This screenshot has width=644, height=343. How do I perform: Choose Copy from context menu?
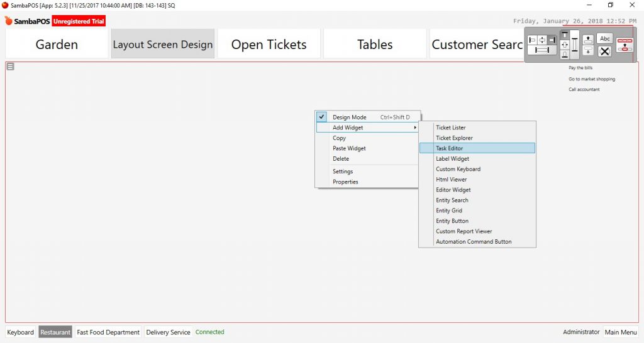pyautogui.click(x=339, y=138)
